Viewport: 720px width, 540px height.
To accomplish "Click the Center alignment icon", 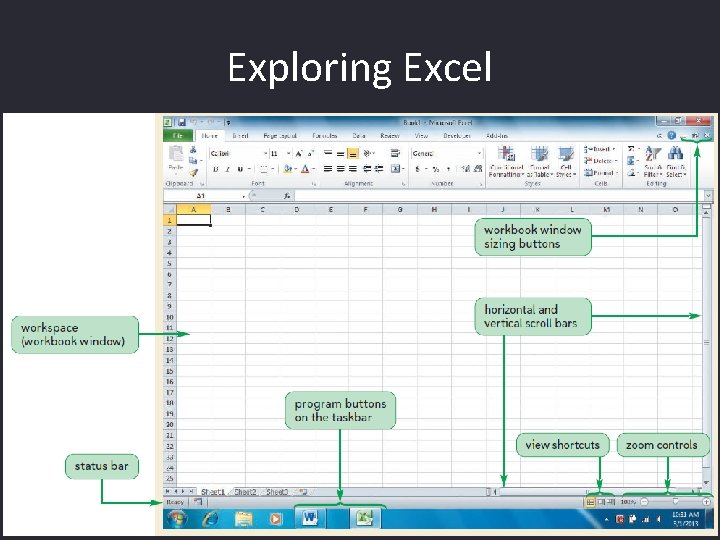I will [x=340, y=169].
